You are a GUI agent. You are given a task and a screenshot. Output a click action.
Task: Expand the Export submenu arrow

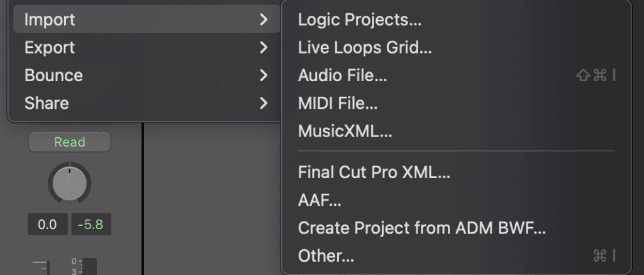[264, 47]
